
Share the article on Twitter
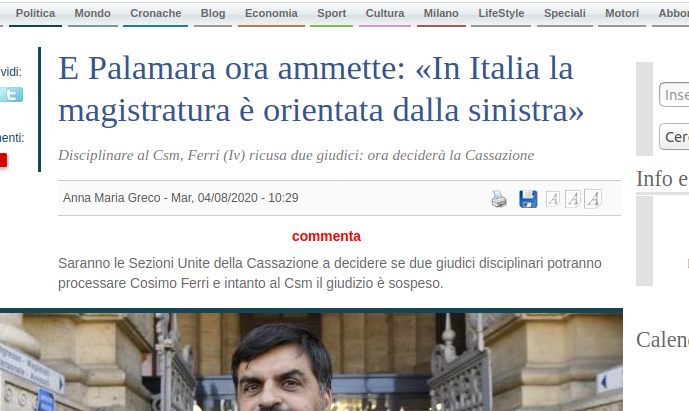11,95
